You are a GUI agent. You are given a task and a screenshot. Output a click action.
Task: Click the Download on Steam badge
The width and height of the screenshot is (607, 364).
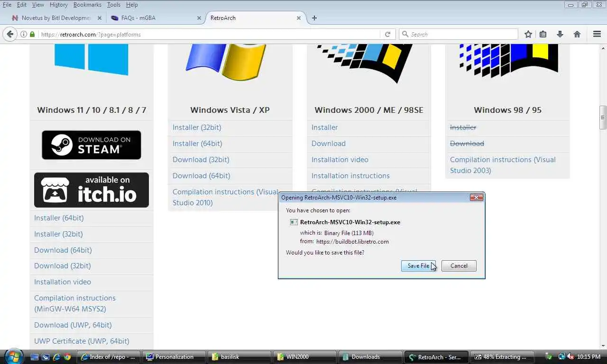[x=92, y=145]
